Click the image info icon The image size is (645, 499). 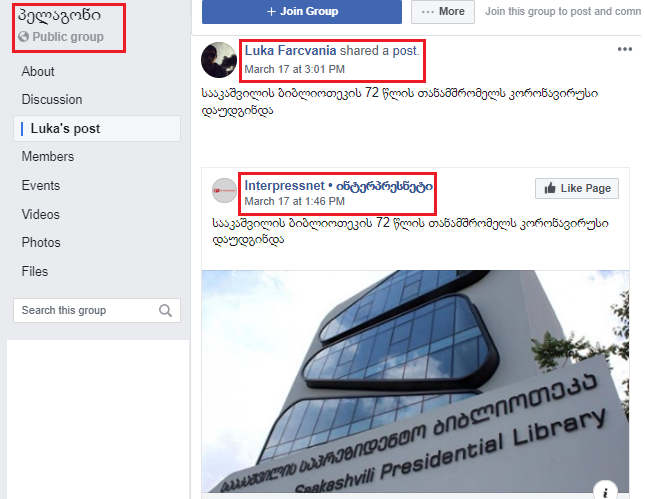[x=605, y=491]
